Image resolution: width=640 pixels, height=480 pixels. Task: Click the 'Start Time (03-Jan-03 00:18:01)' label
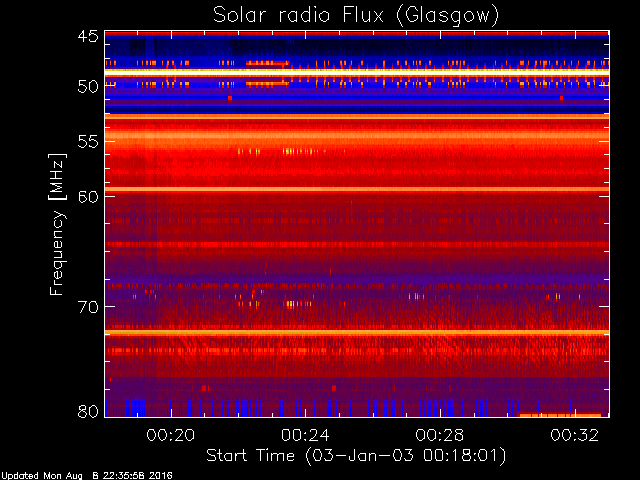(356, 456)
